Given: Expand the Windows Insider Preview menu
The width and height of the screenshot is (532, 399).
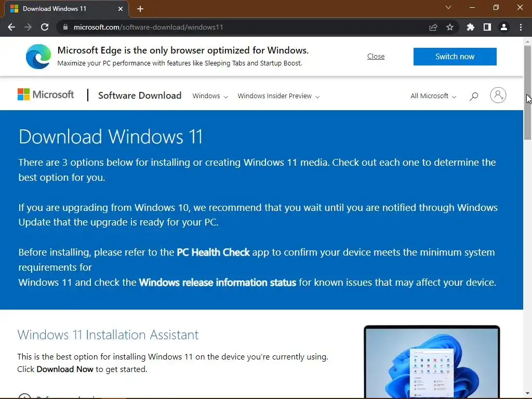Looking at the screenshot, I should 278,96.
